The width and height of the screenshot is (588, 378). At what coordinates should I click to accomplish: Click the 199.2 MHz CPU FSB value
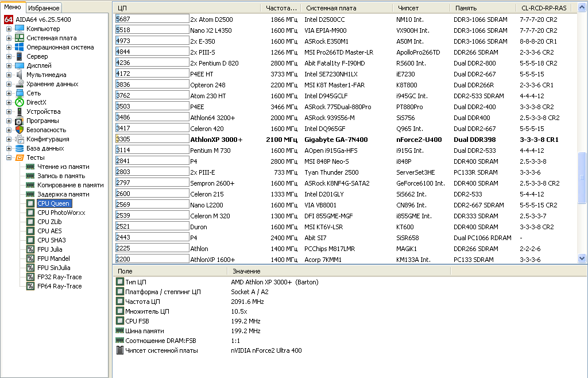click(x=246, y=321)
